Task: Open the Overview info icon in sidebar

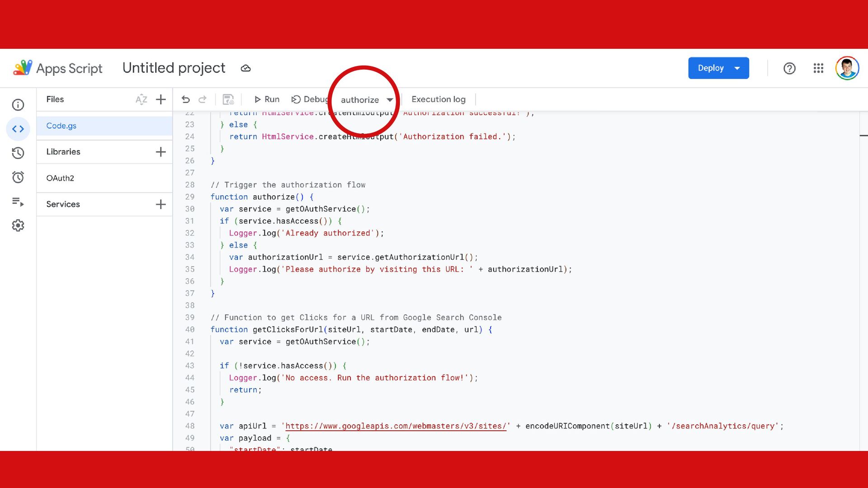Action: click(x=18, y=105)
